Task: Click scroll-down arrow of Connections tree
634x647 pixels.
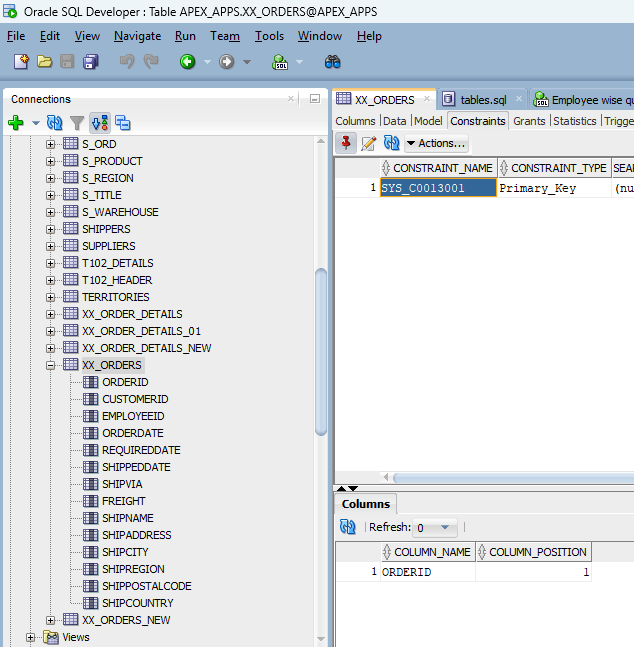Action: pos(321,639)
